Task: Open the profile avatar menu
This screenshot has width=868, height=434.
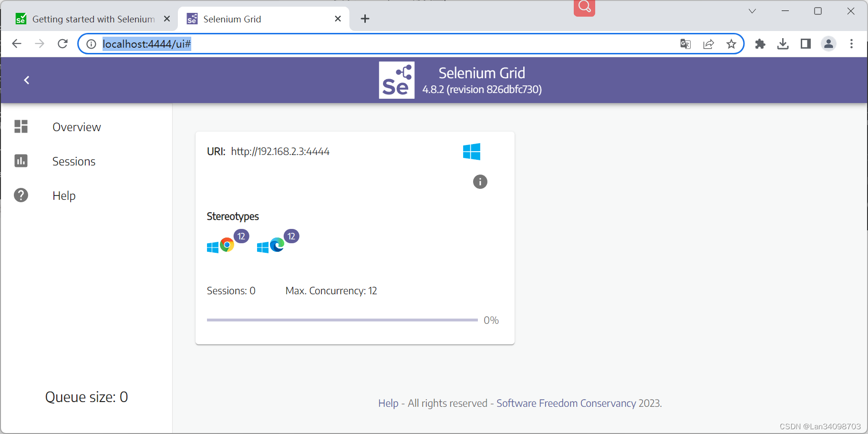Action: 828,44
